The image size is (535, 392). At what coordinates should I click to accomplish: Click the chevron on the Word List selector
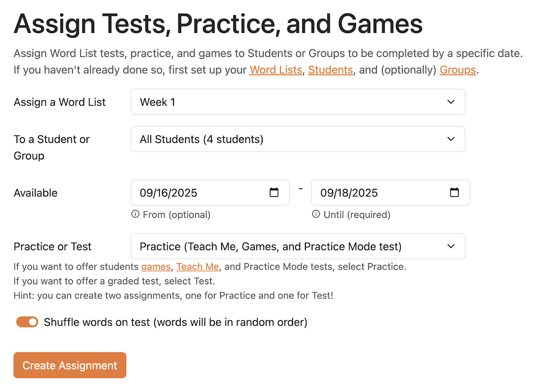click(450, 102)
